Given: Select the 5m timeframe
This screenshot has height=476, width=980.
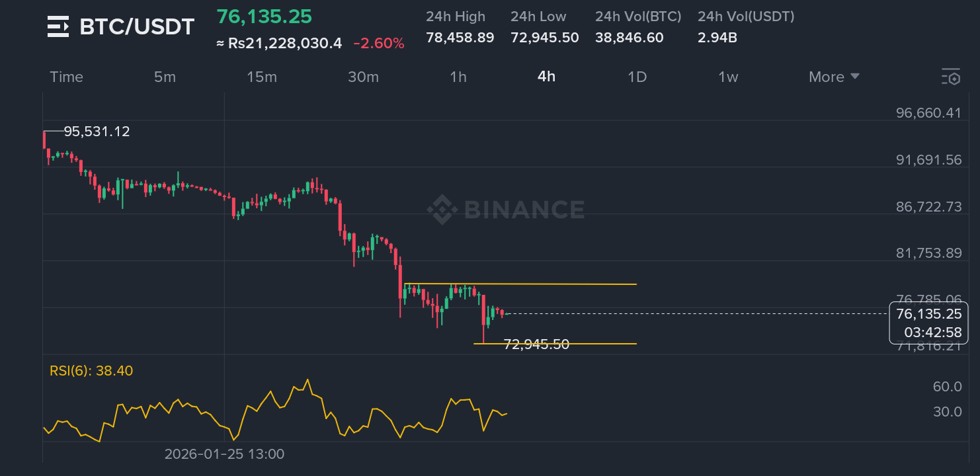Looking at the screenshot, I should coord(165,77).
